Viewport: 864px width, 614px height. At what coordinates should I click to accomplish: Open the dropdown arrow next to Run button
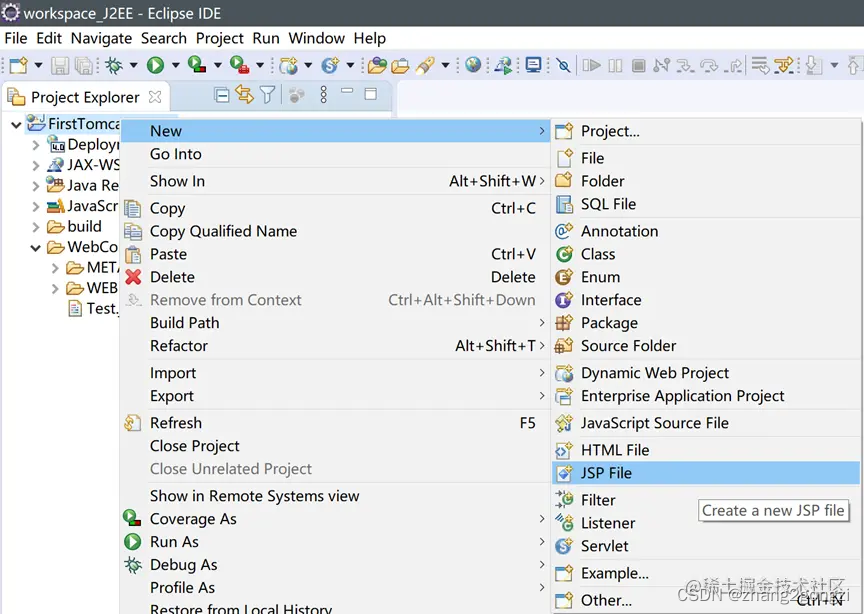(x=175, y=66)
